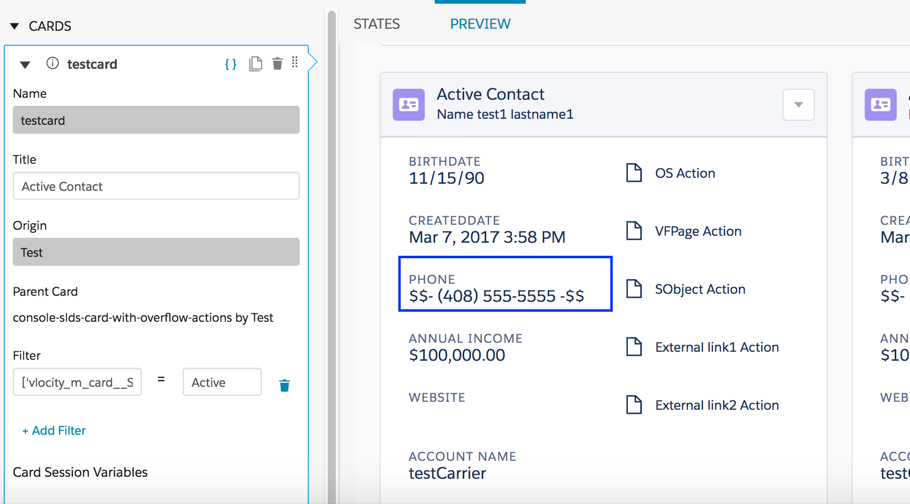Click the Name test1 lastname1 subtitle
Image resolution: width=910 pixels, height=504 pixels.
[x=505, y=114]
